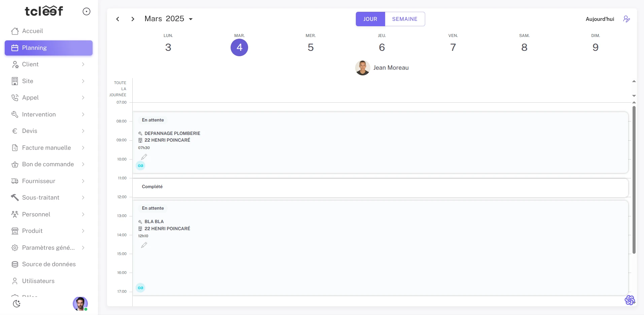Expand the Client submenu
The height and width of the screenshot is (315, 644).
point(83,64)
